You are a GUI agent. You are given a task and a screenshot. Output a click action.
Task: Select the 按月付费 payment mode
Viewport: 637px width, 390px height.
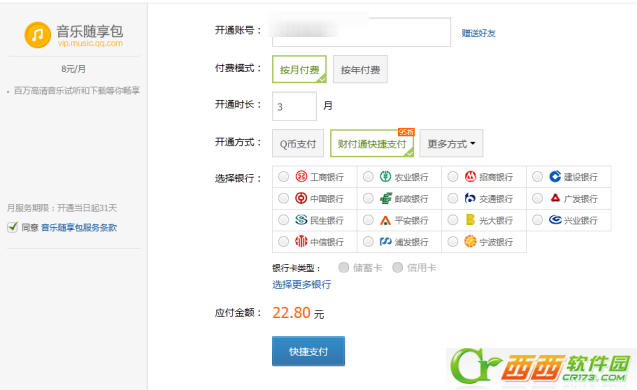point(299,69)
